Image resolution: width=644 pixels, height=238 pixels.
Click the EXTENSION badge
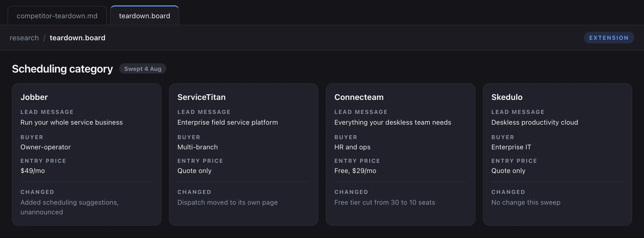[609, 38]
